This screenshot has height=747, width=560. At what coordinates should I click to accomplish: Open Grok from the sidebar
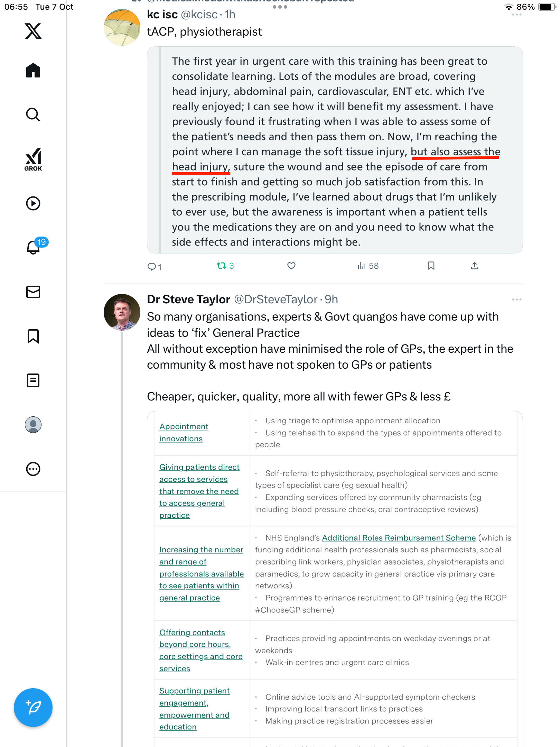click(x=33, y=160)
